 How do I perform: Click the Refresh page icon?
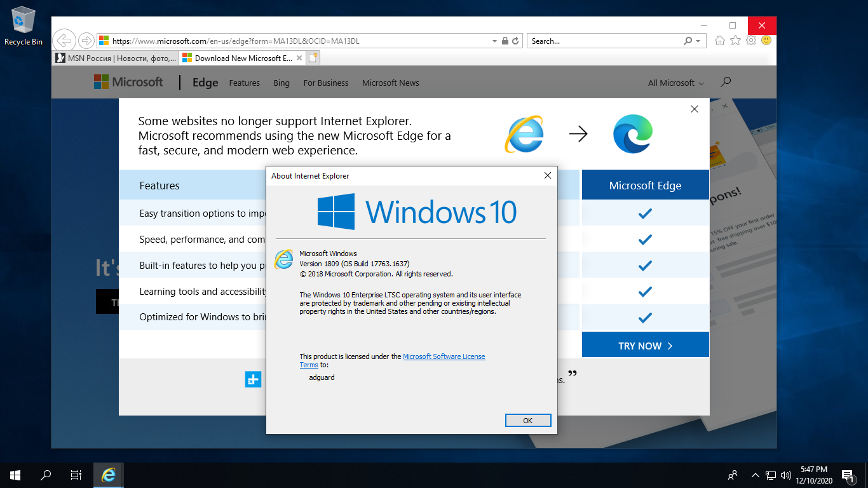(515, 41)
